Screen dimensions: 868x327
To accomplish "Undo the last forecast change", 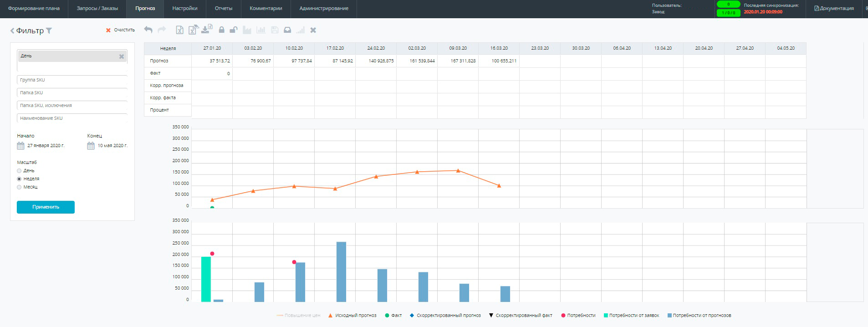I will click(148, 30).
